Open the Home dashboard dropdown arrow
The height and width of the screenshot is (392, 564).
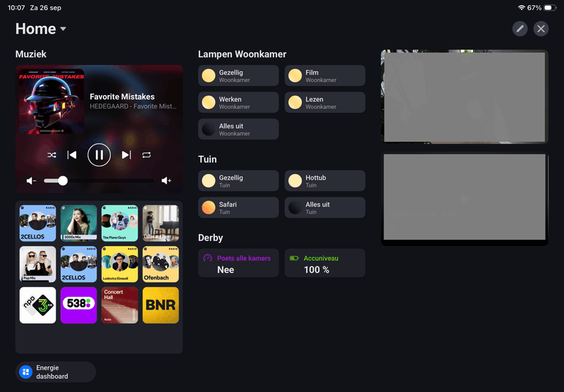coord(63,29)
